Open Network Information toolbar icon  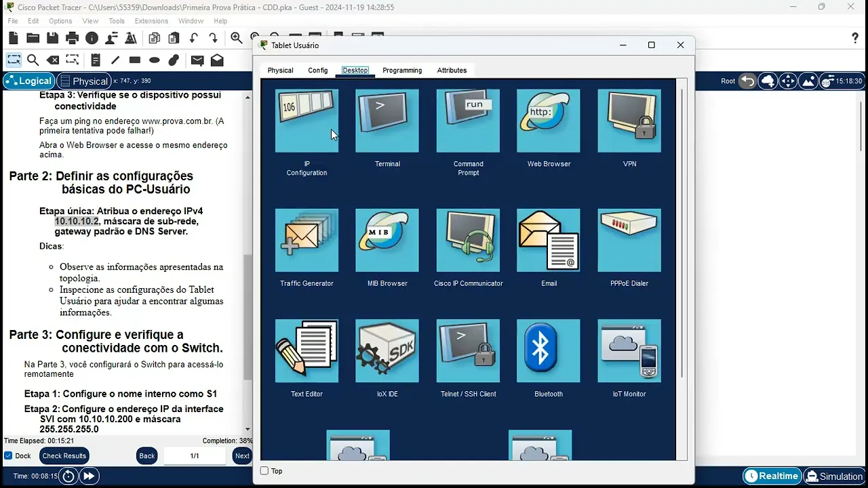pos(92,38)
